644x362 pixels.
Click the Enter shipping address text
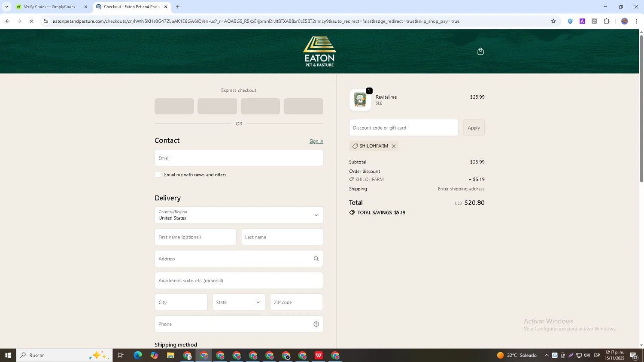(461, 189)
